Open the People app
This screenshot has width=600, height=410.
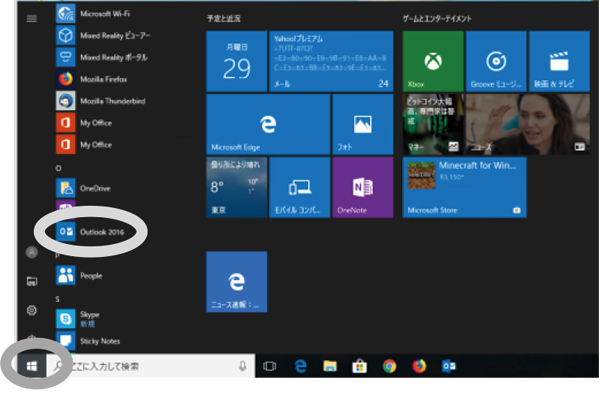[x=80, y=275]
